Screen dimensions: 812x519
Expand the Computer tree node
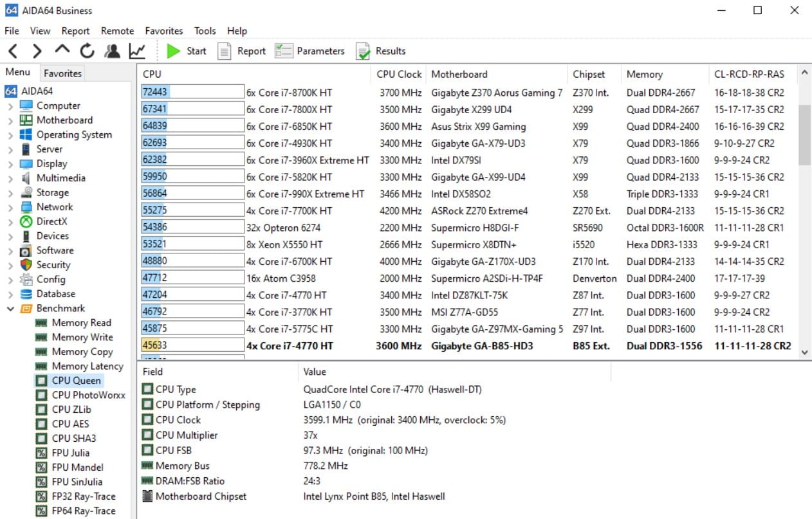tap(10, 106)
